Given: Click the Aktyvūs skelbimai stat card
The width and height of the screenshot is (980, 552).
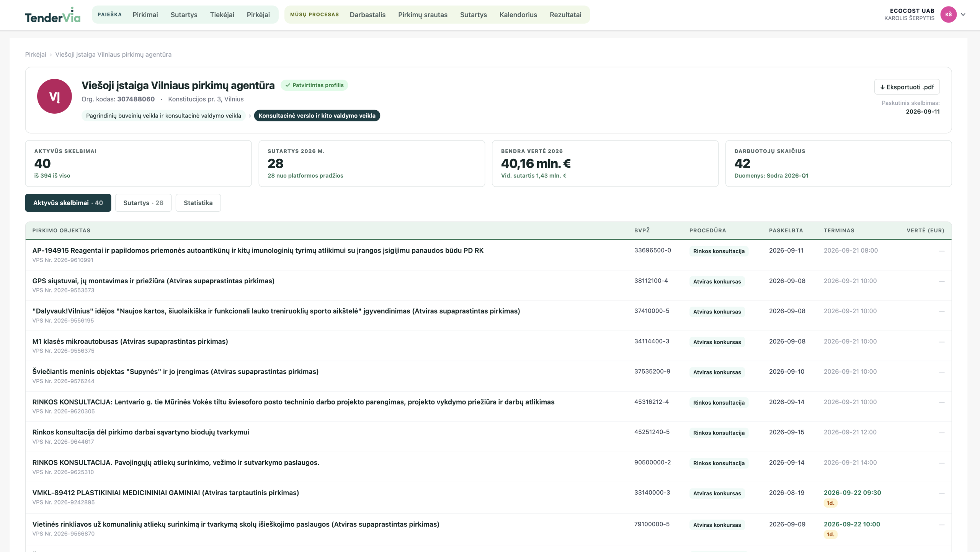Looking at the screenshot, I should pyautogui.click(x=138, y=163).
